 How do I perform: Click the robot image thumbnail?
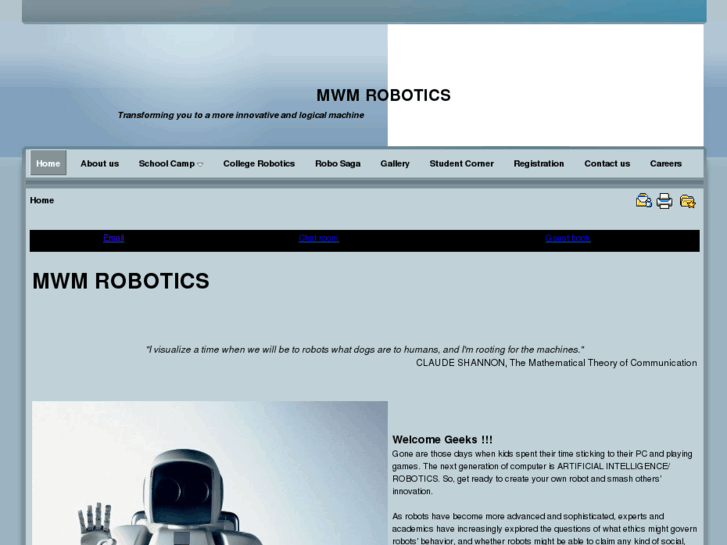tap(210, 473)
